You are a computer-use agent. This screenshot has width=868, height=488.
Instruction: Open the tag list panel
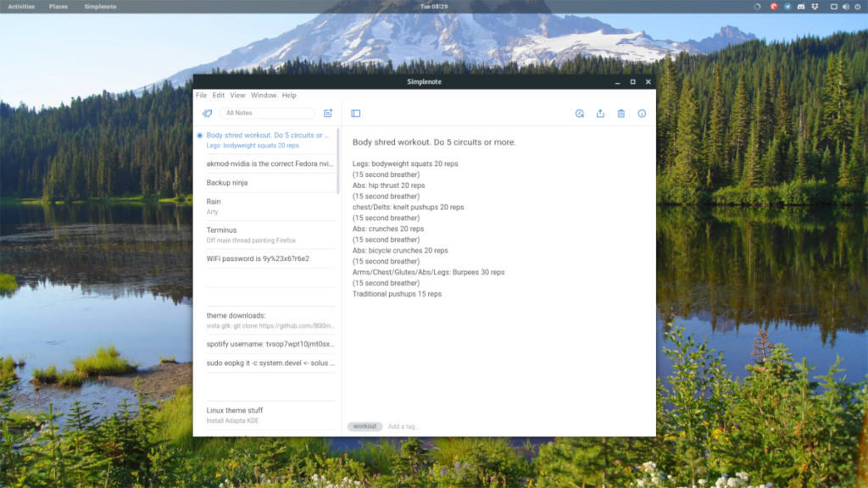(207, 113)
